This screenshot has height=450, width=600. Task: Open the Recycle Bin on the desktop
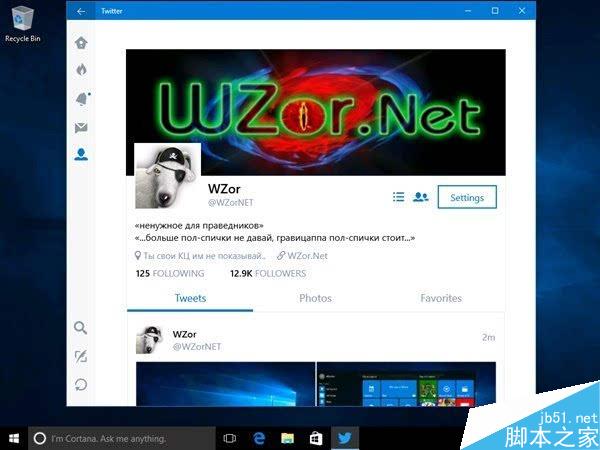click(23, 24)
